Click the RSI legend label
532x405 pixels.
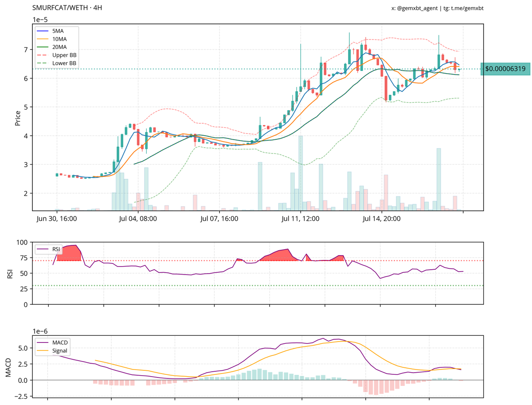click(x=56, y=250)
